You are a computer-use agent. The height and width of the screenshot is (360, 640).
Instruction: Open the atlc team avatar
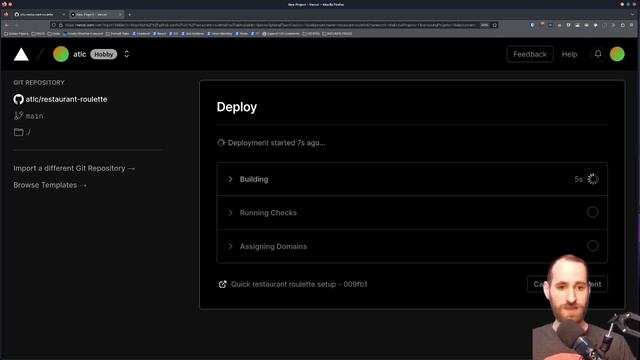(x=61, y=54)
